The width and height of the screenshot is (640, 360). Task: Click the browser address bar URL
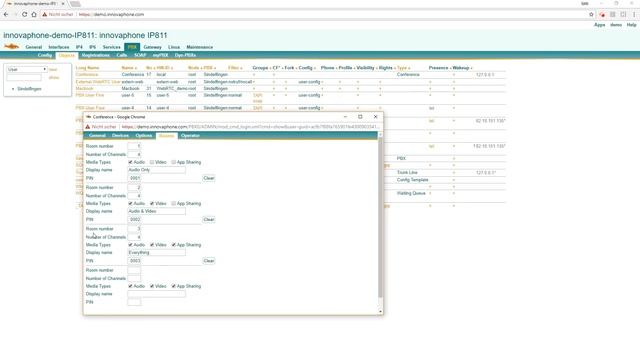click(111, 14)
